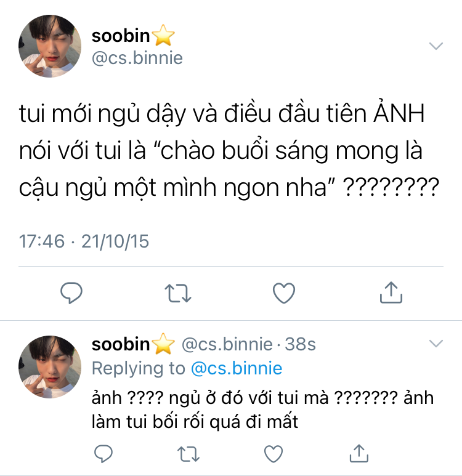
Task: Open the gray @cs.binnie handle under main name
Action: click(137, 58)
